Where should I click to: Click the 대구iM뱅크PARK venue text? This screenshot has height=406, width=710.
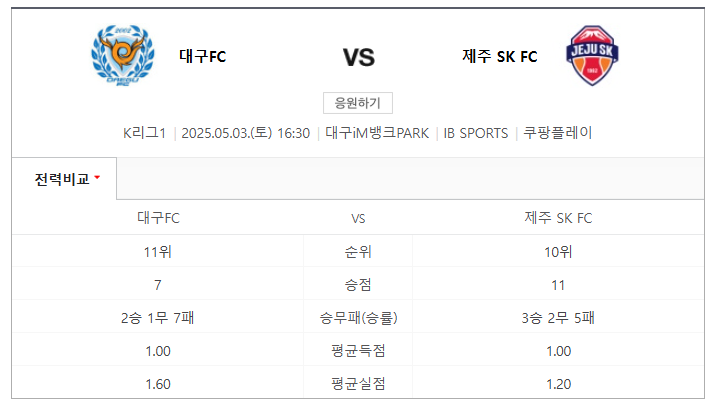[x=377, y=133]
